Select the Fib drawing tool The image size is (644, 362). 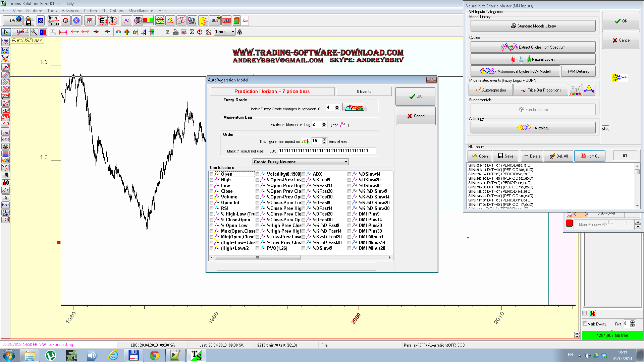coord(5,111)
